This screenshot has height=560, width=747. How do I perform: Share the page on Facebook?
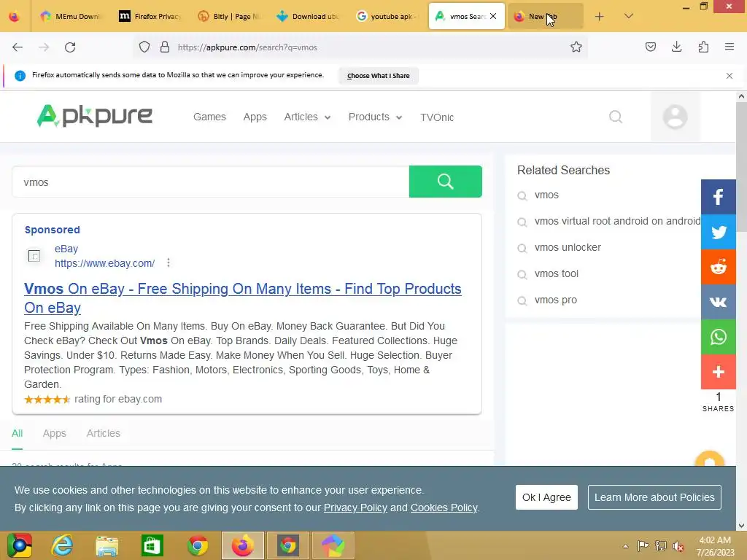pos(719,197)
